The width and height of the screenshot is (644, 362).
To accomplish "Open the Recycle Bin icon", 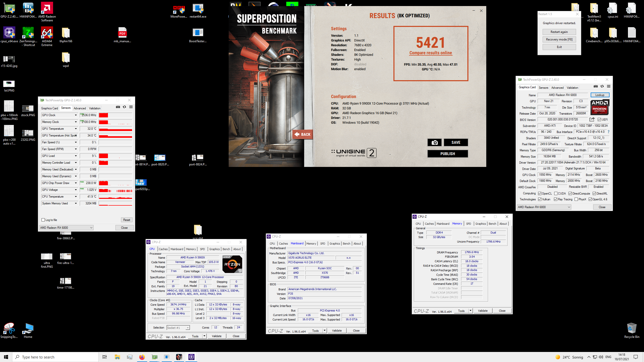I will point(632,330).
